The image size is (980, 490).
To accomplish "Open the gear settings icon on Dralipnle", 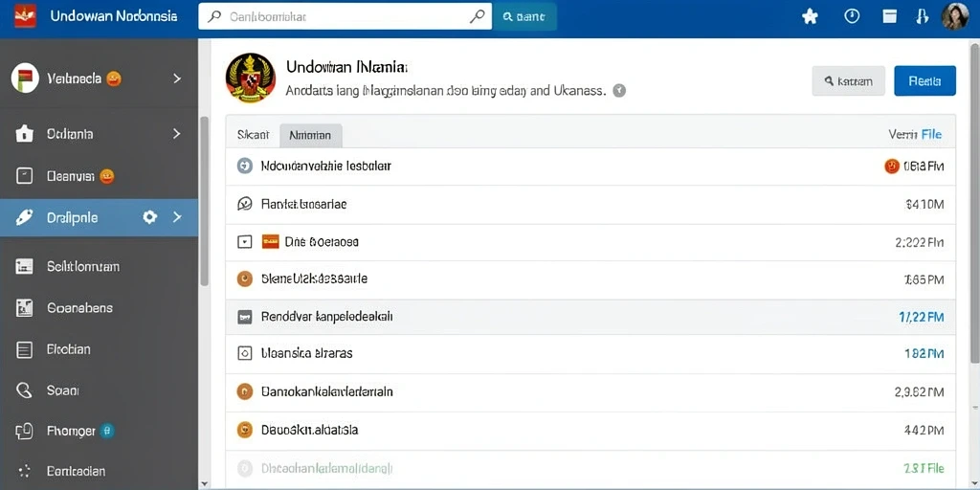I will [x=149, y=217].
